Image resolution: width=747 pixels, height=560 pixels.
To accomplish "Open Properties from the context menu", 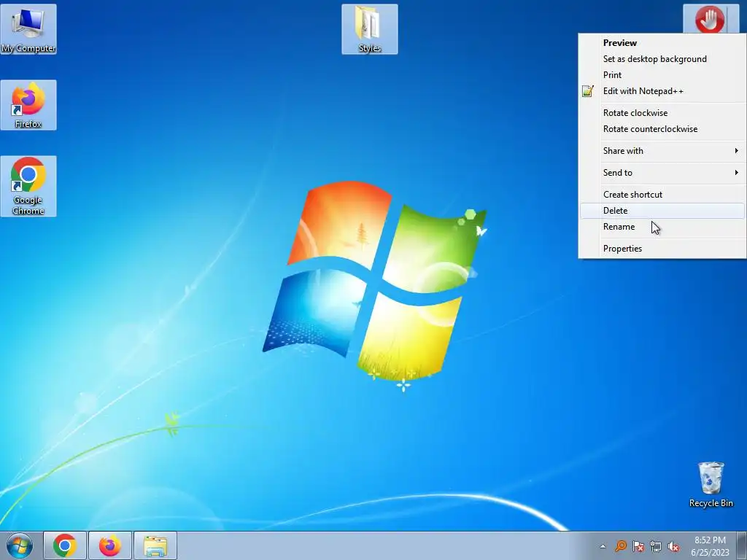I will coord(662,249).
